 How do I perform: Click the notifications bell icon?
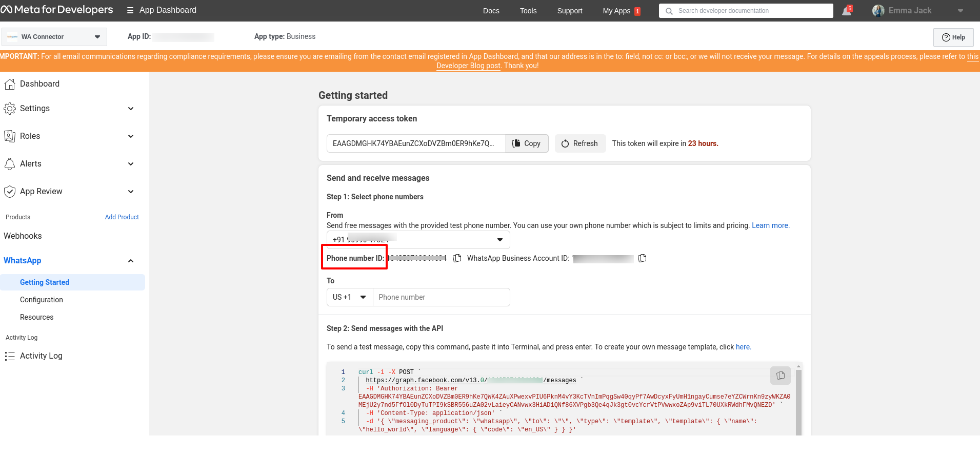pyautogui.click(x=846, y=11)
